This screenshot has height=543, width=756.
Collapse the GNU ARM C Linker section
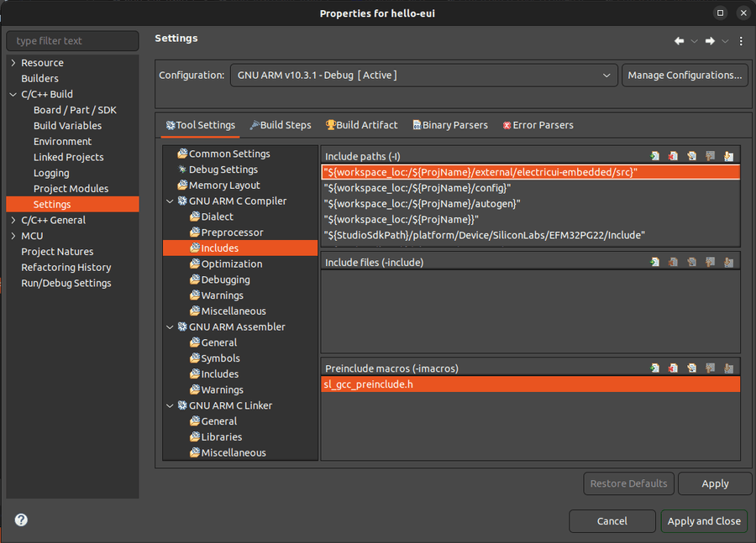pos(170,405)
